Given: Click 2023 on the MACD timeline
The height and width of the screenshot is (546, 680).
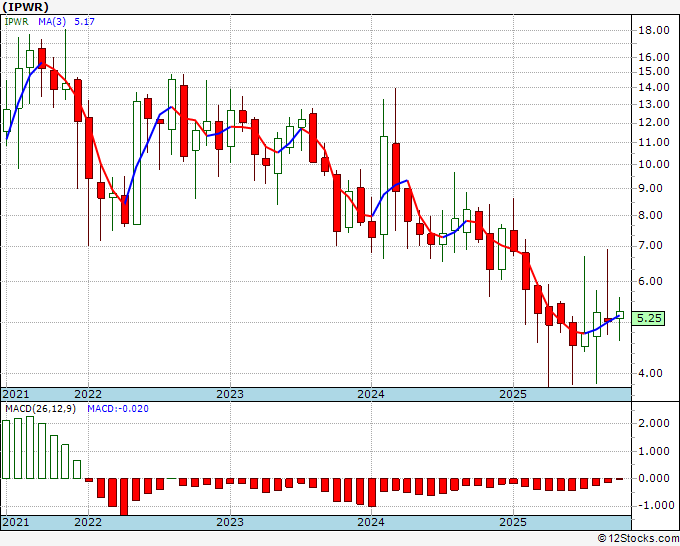Looking at the screenshot, I should point(230,522).
